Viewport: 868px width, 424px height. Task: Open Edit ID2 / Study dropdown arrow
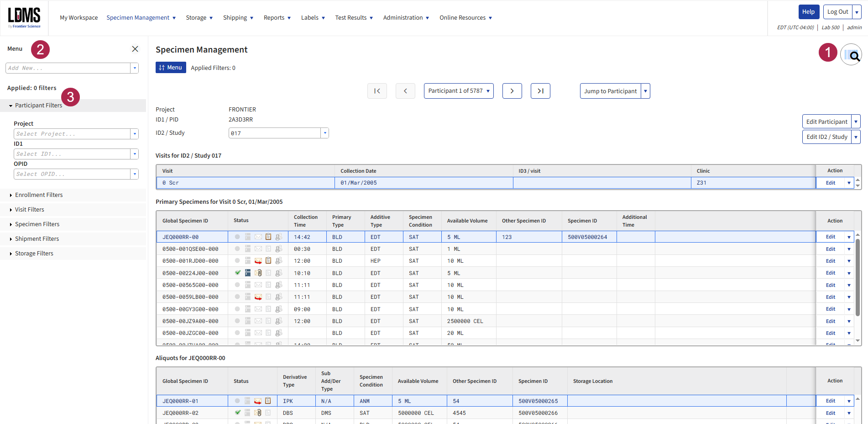tap(856, 137)
